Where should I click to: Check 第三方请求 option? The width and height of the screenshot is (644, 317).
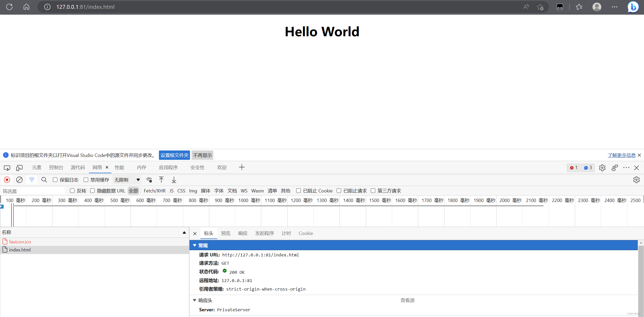point(373,191)
